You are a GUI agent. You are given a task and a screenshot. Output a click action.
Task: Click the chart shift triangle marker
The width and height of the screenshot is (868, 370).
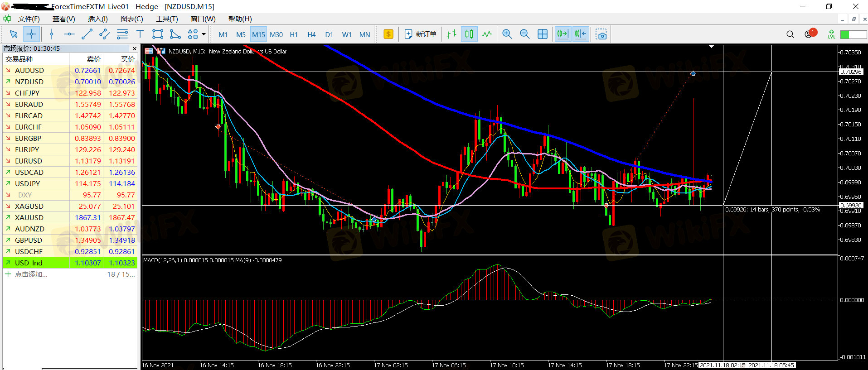711,47
